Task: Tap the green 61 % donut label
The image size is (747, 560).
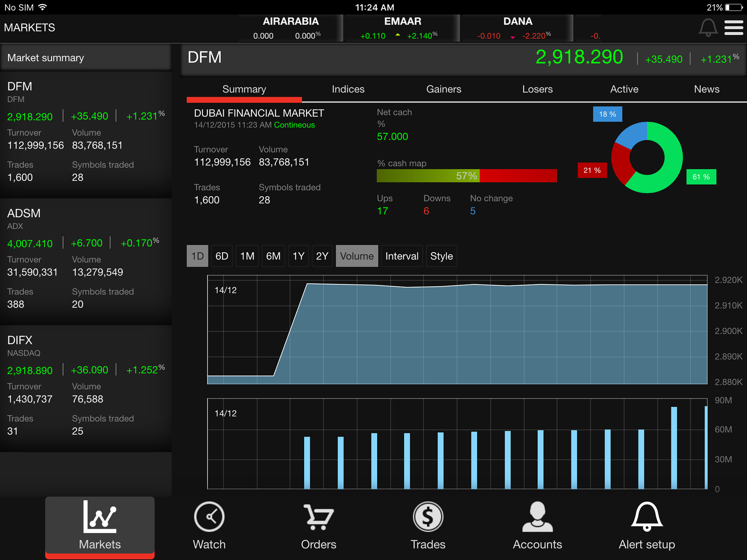Action: [701, 177]
